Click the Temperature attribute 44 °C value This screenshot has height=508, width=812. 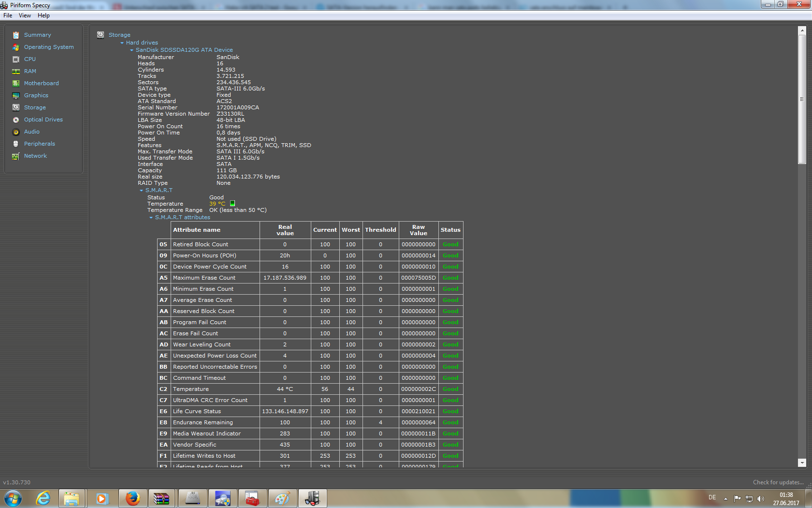[x=285, y=389]
